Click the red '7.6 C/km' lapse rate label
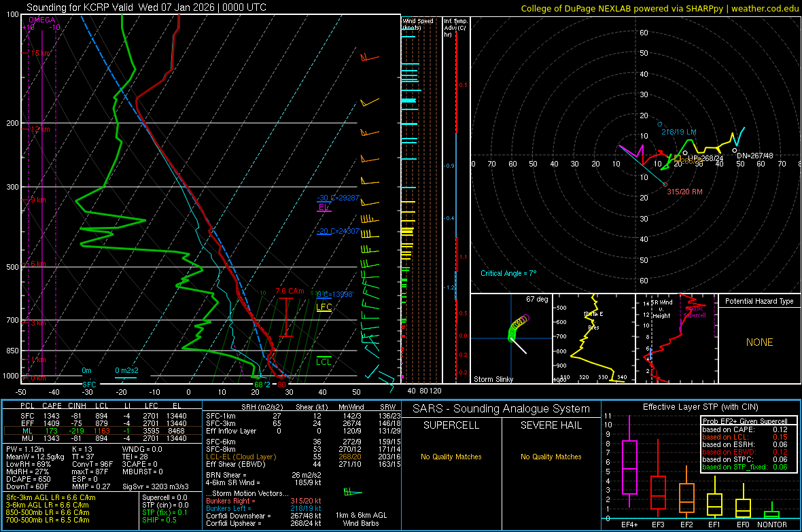This screenshot has width=802, height=532. (290, 291)
